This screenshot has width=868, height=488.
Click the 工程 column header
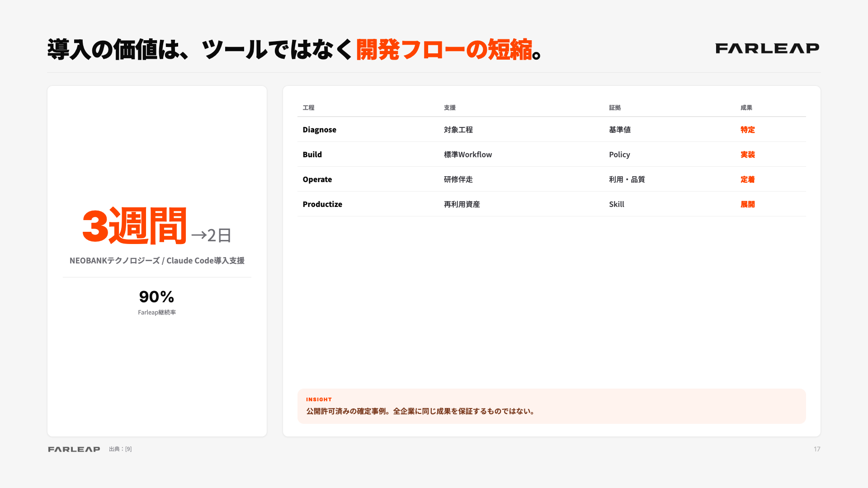(x=308, y=108)
